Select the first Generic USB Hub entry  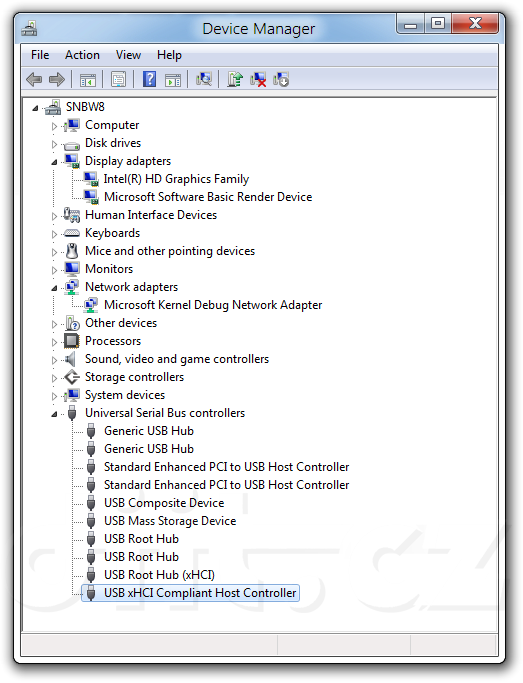[149, 431]
